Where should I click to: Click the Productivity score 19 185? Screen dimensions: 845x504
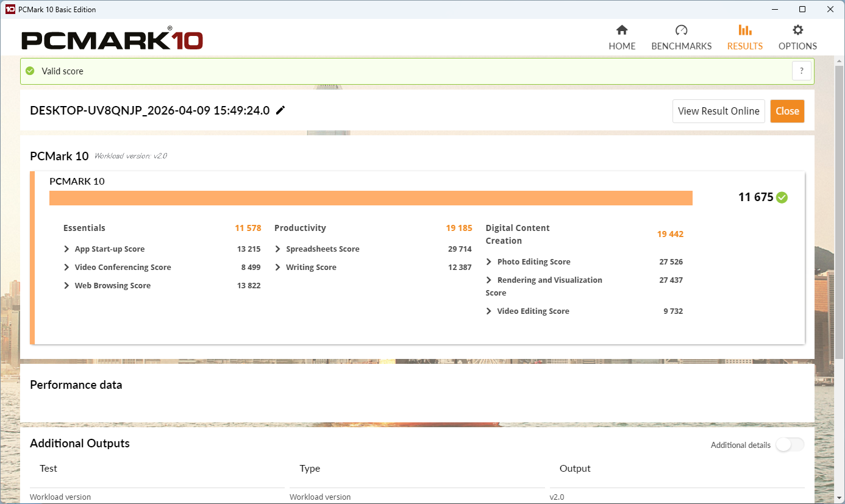[x=459, y=228]
